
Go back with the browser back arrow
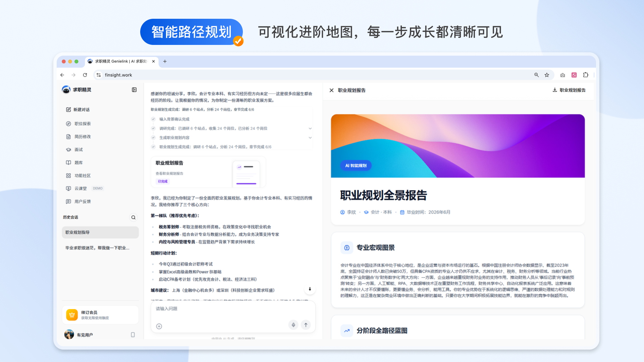click(62, 75)
